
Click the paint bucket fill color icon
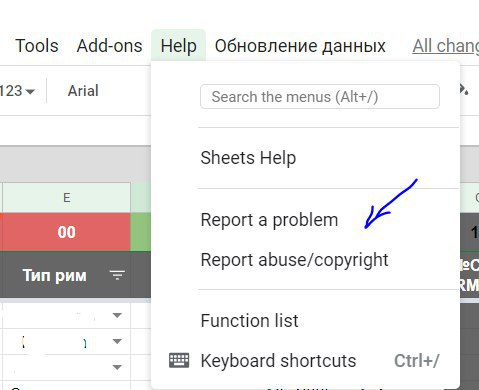coord(464,89)
